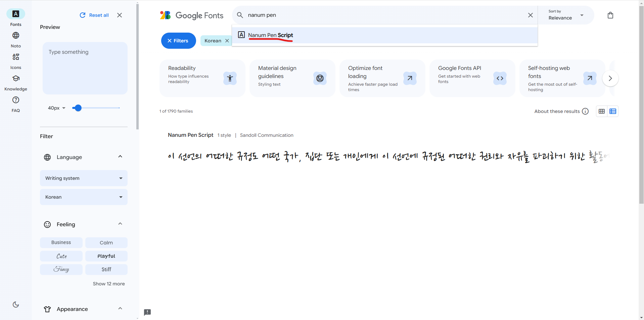
Task: Click About these results info icon
Action: [585, 111]
